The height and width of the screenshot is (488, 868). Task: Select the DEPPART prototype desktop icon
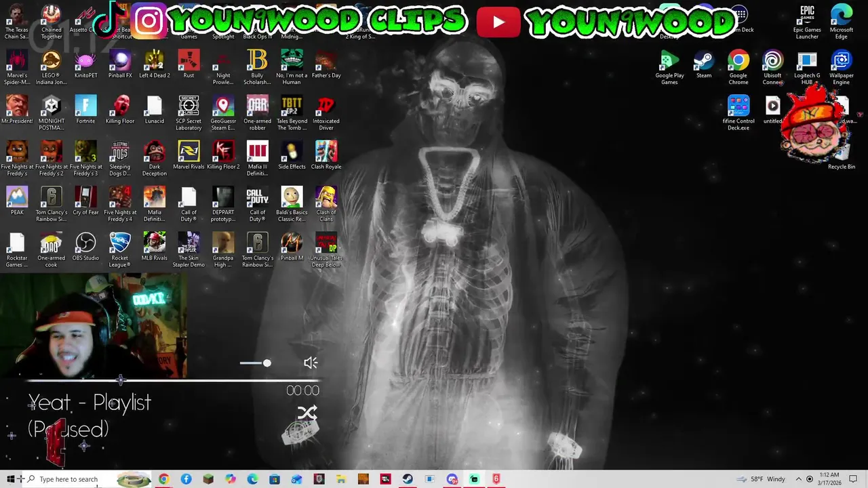223,203
